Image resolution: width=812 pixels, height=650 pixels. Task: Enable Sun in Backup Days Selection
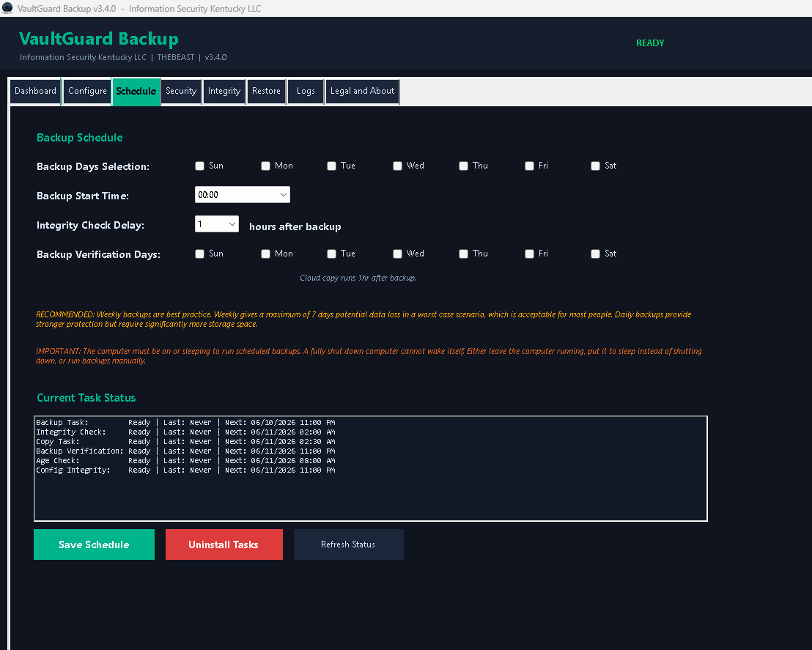pyautogui.click(x=200, y=166)
